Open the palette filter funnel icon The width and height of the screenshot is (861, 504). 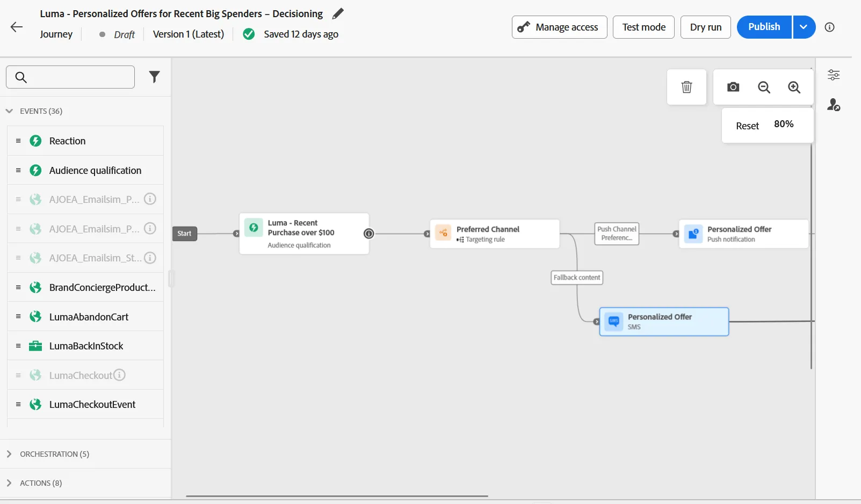point(155,77)
